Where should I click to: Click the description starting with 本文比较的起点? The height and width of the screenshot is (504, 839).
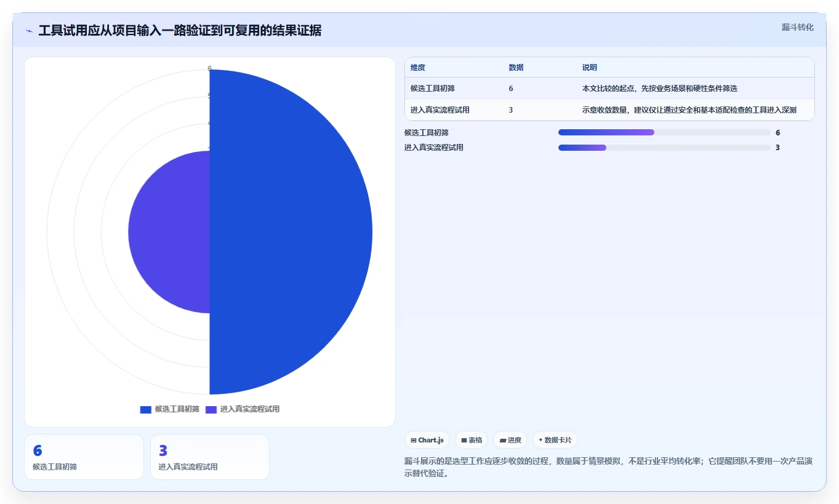coord(660,89)
